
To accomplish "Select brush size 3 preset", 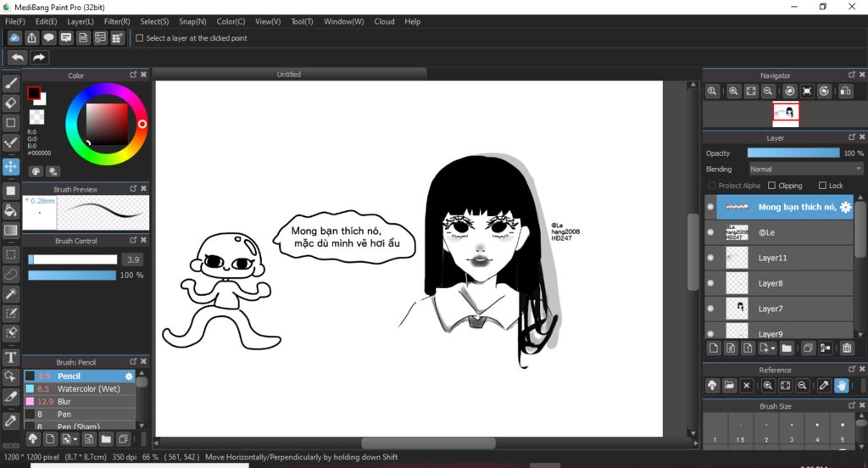I will pos(792,432).
